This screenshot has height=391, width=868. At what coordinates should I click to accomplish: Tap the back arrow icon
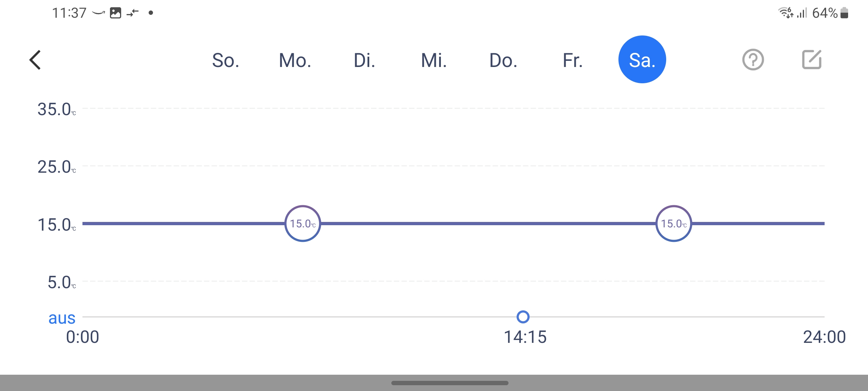click(x=35, y=60)
